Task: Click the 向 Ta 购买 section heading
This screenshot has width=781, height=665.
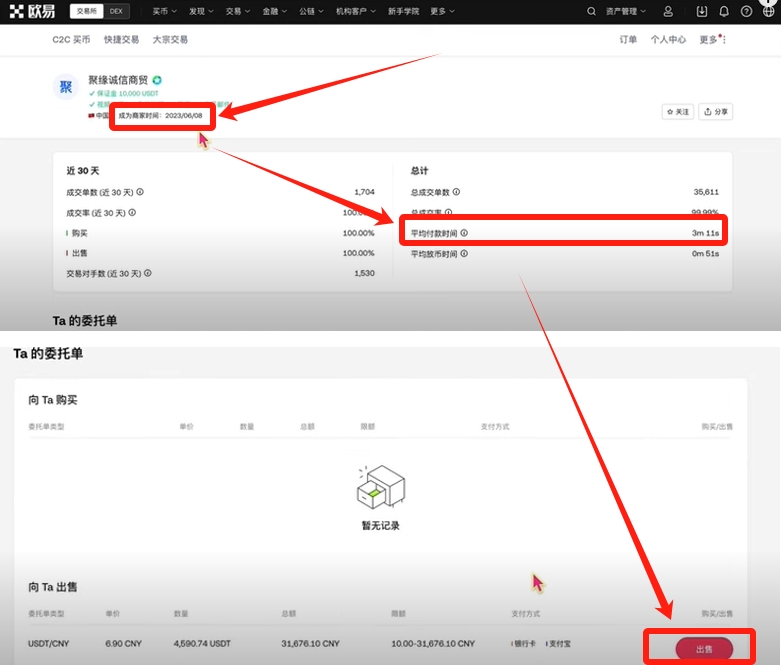Action: (53, 400)
